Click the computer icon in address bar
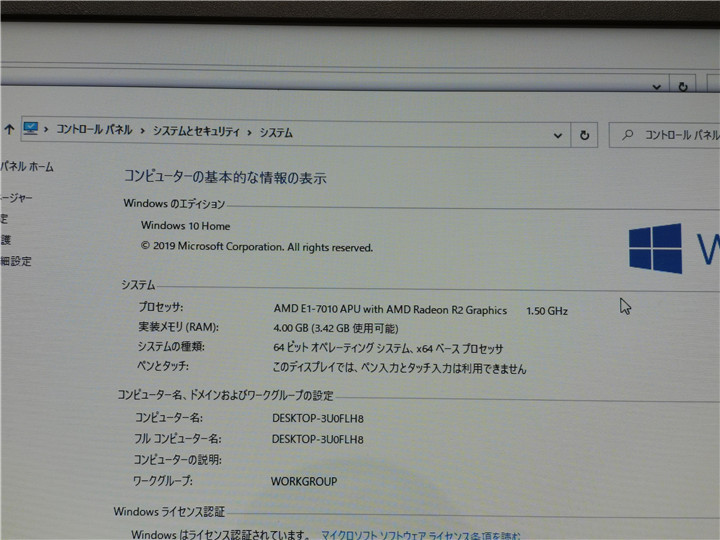Viewport: 720px width, 540px height. 31,128
